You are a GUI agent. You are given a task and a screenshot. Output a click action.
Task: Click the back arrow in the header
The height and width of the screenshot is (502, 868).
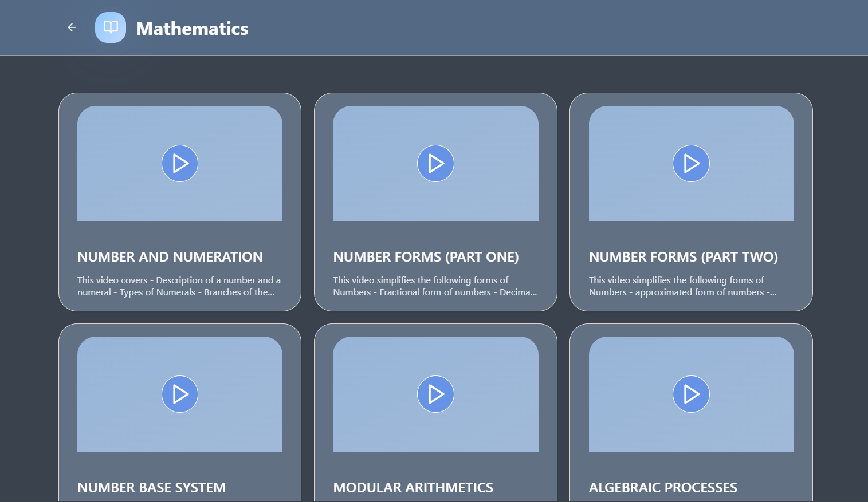(x=71, y=27)
